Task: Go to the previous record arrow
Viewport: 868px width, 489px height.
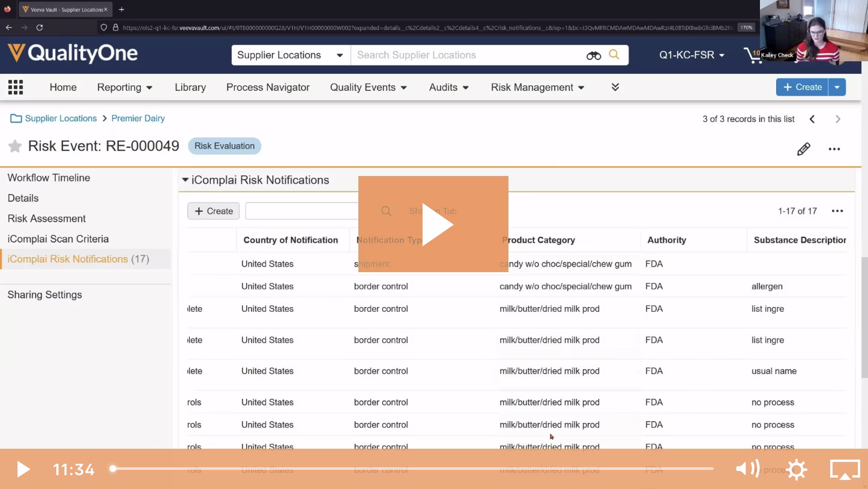Action: (x=812, y=119)
